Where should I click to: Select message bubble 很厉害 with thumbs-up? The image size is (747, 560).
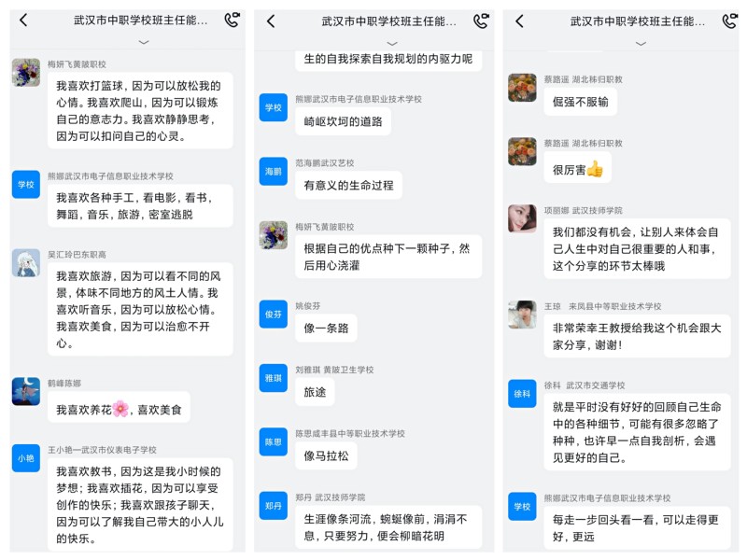[577, 169]
